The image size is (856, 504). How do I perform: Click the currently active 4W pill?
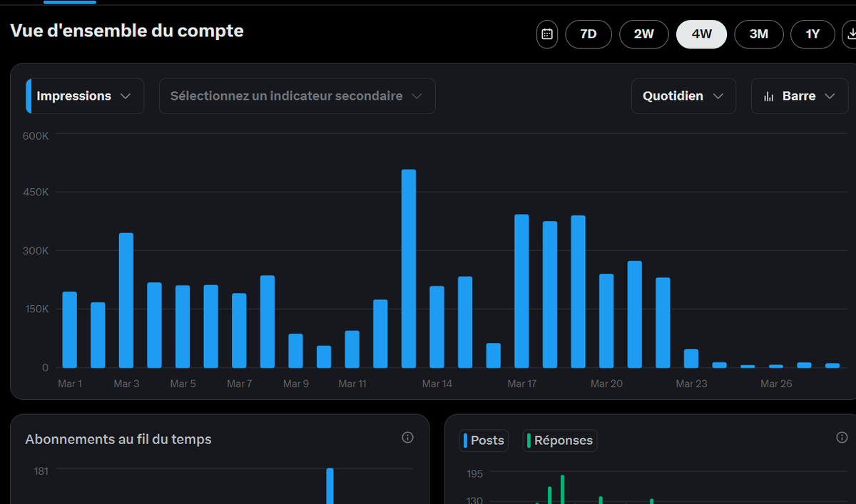(701, 34)
